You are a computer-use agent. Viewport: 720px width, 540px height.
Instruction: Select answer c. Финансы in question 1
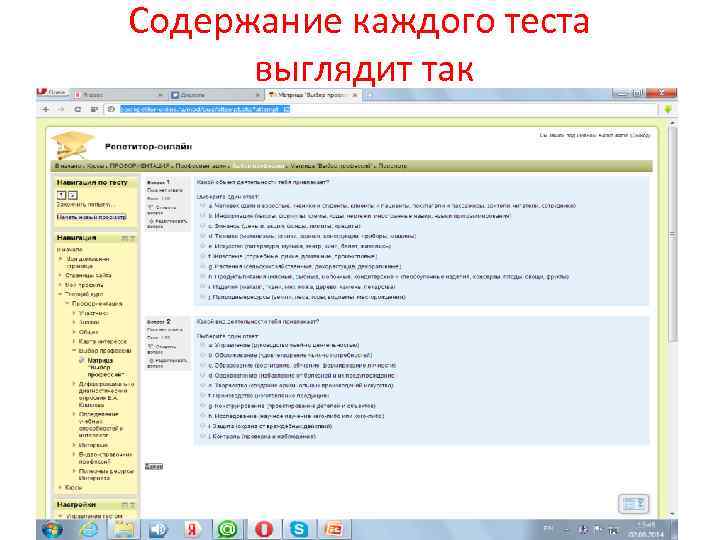(x=202, y=226)
